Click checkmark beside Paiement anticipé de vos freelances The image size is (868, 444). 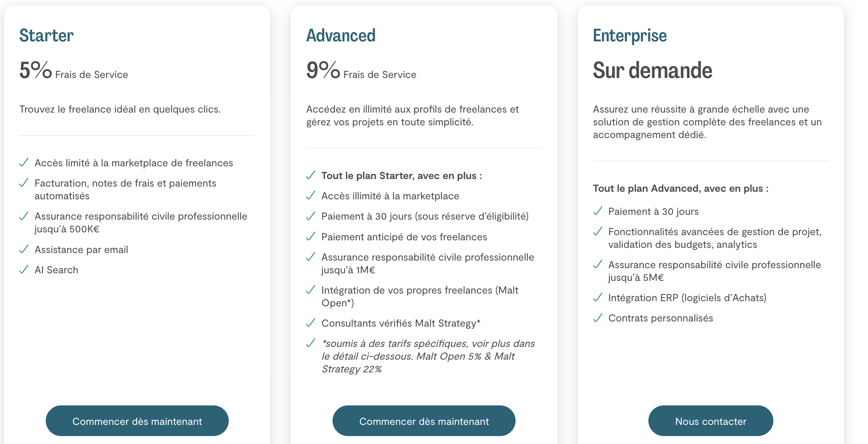tap(311, 237)
